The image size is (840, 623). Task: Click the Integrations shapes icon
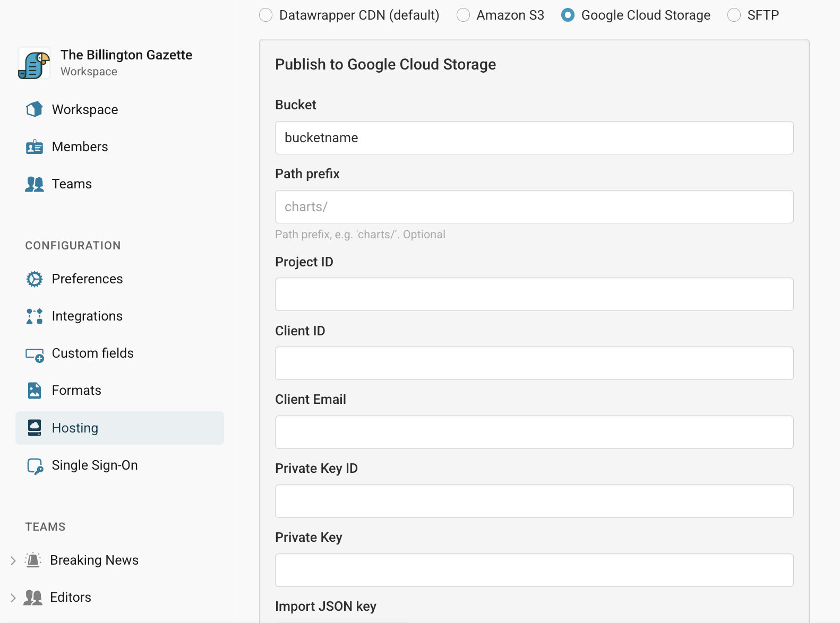pyautogui.click(x=35, y=316)
